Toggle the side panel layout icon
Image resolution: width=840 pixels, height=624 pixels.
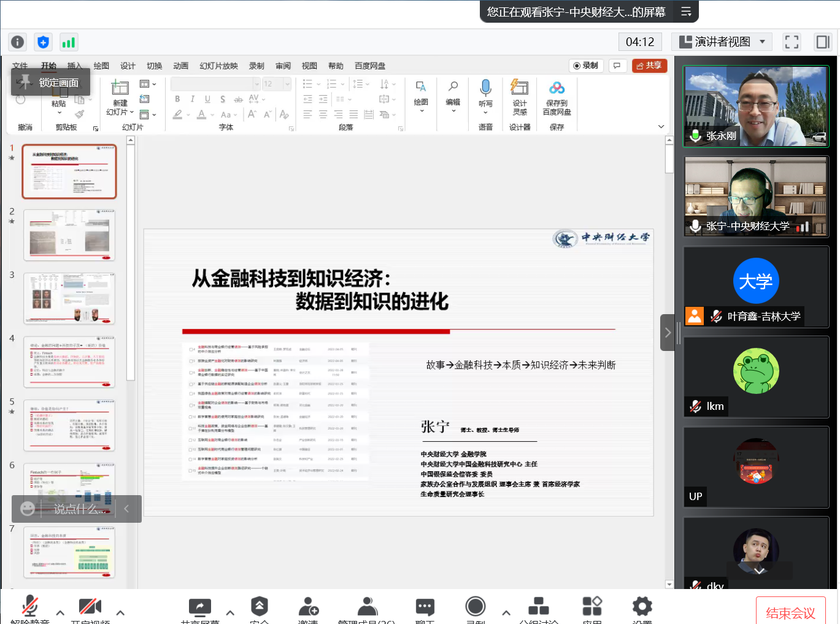click(x=822, y=42)
